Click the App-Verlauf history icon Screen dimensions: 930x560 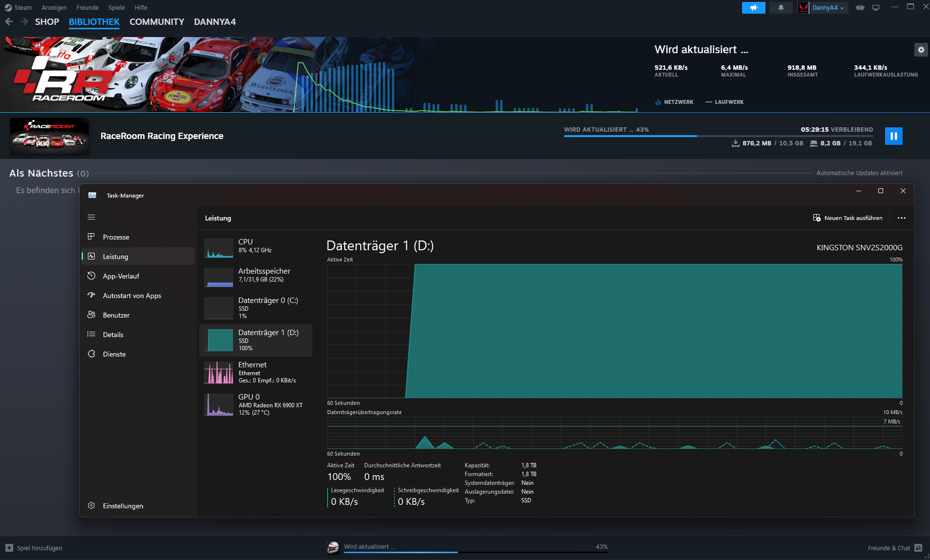91,276
